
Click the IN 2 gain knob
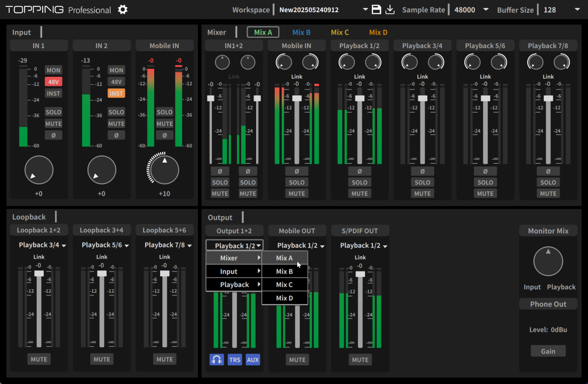click(x=101, y=170)
